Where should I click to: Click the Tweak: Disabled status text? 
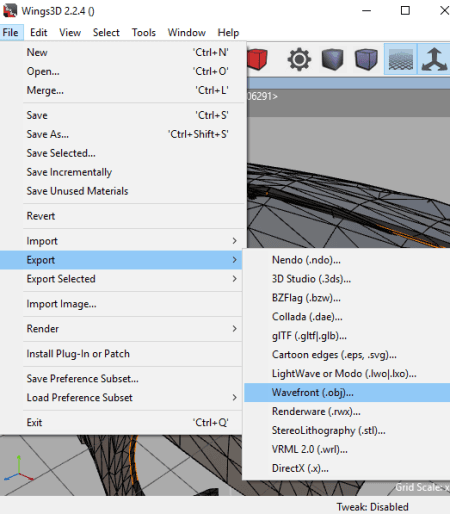click(x=372, y=507)
